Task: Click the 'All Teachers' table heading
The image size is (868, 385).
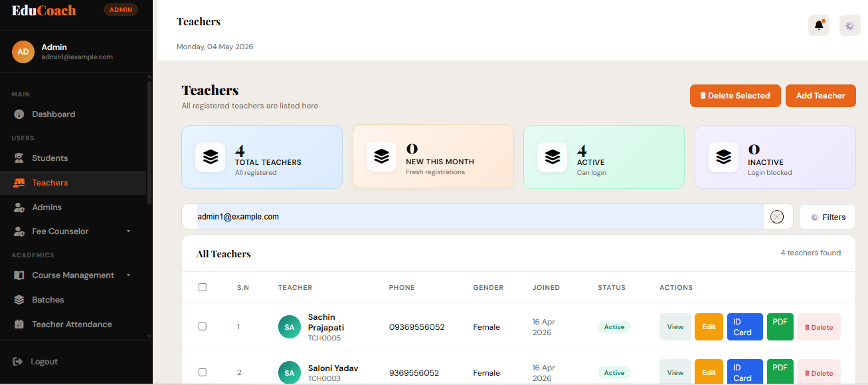Action: (224, 254)
